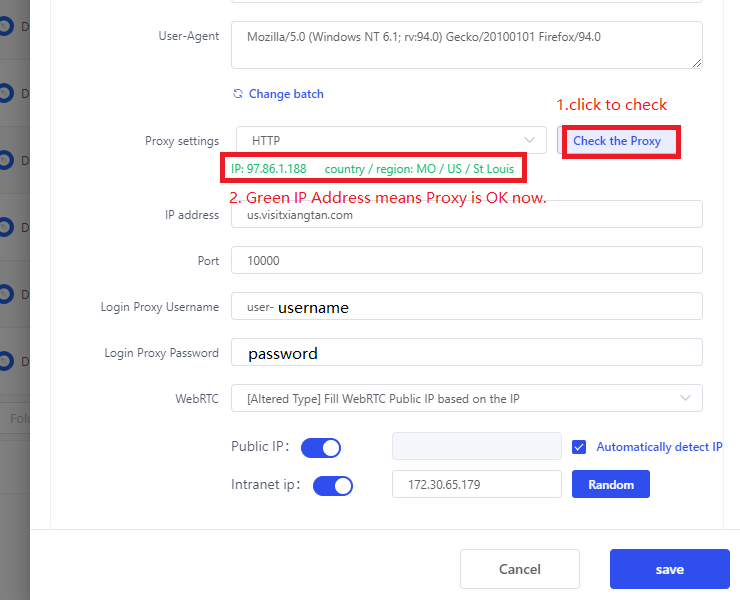The height and width of the screenshot is (600, 740).
Task: Click the IP address input field
Action: pyautogui.click(x=467, y=214)
